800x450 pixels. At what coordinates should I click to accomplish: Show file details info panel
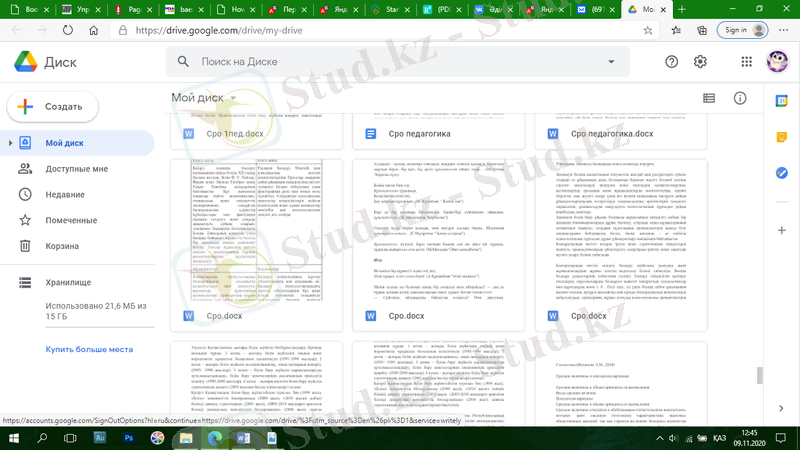[740, 98]
